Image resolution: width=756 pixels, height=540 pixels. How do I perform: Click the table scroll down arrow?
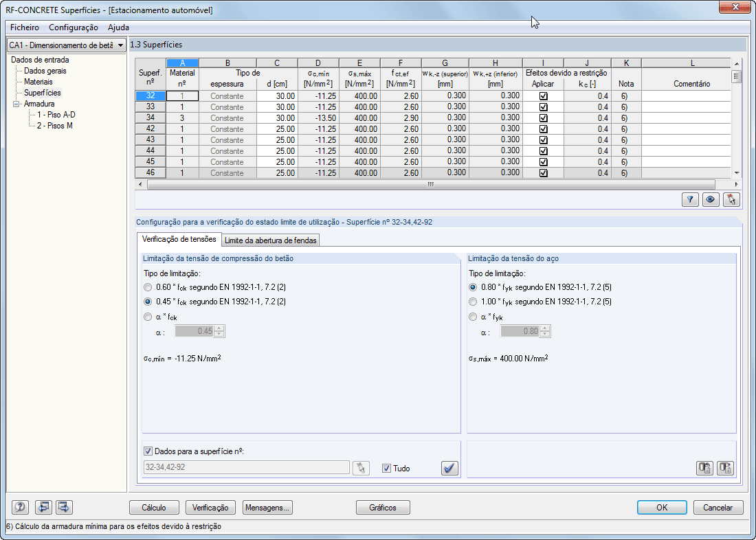click(x=736, y=173)
